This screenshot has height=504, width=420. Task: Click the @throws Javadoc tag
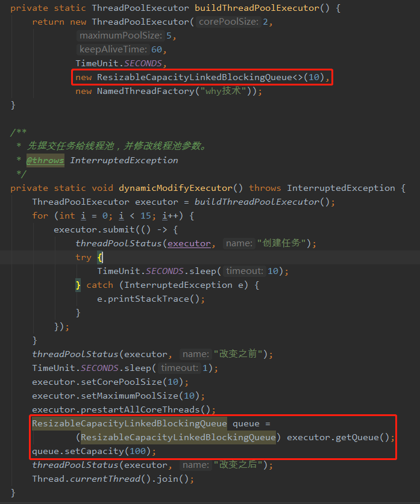[x=45, y=160]
